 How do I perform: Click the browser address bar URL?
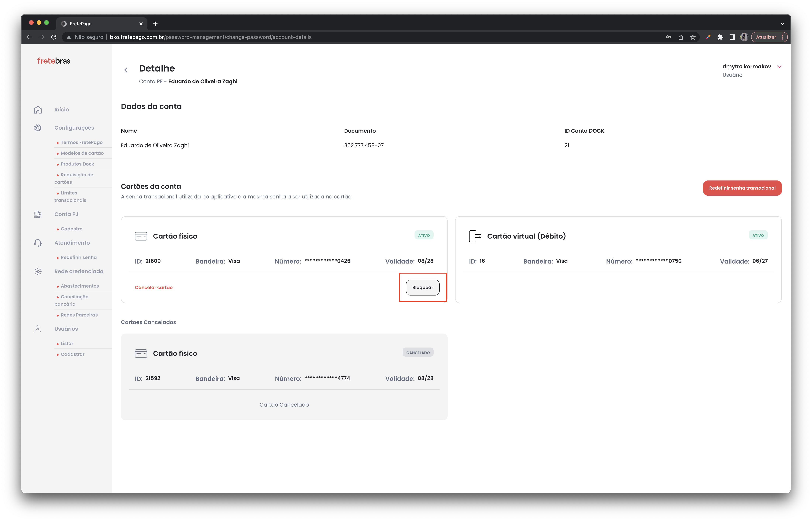coord(211,37)
